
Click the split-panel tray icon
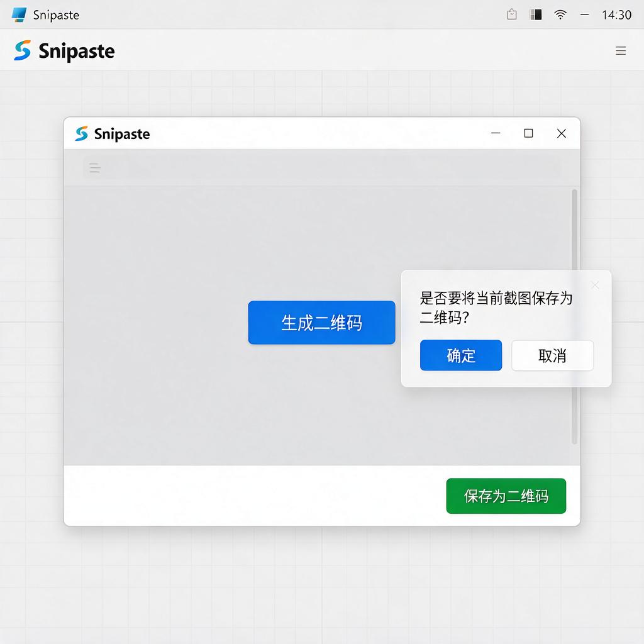536,15
